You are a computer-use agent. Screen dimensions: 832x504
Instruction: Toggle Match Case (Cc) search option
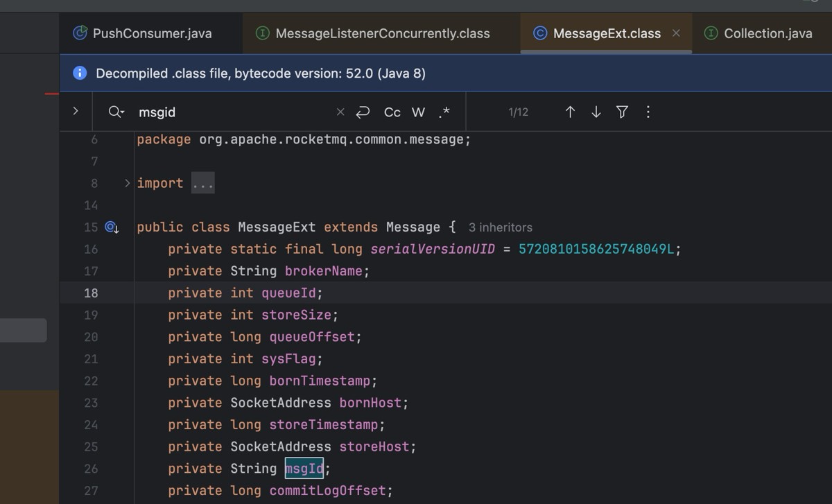pos(392,112)
